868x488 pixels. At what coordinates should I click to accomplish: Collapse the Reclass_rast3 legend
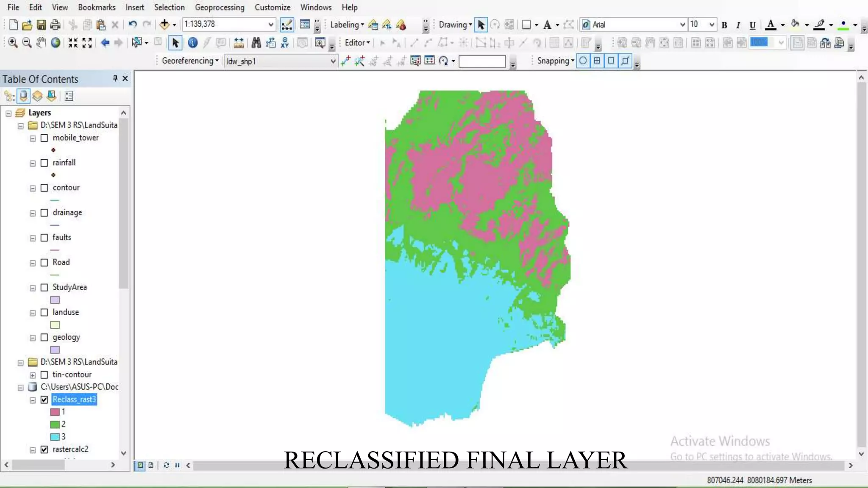33,400
